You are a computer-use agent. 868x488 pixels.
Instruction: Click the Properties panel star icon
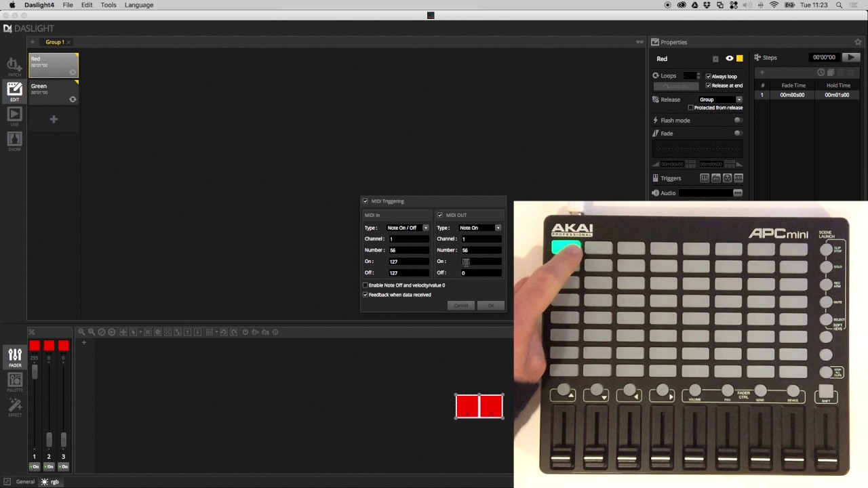[x=858, y=42]
